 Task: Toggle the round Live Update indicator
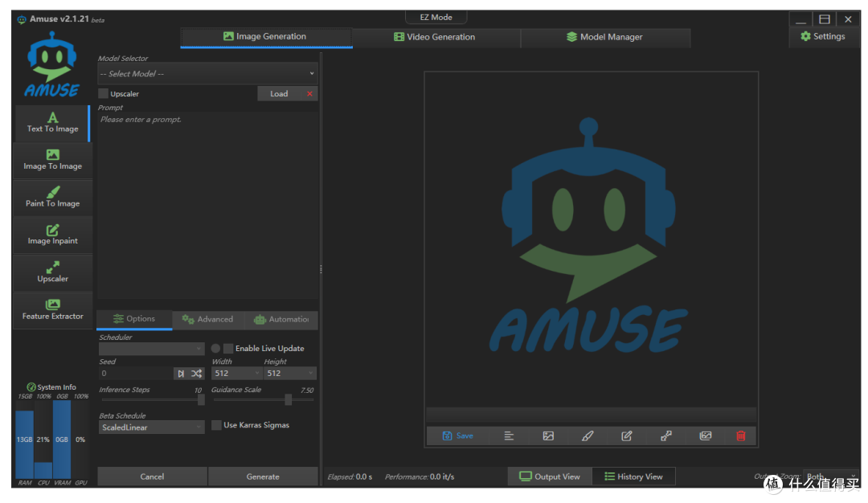point(215,349)
